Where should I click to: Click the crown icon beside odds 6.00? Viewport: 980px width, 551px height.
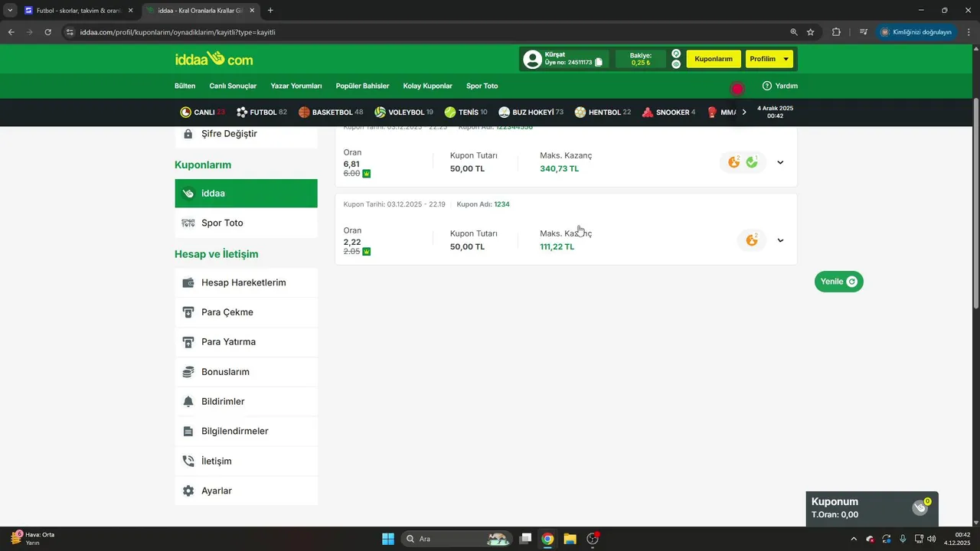click(x=367, y=174)
